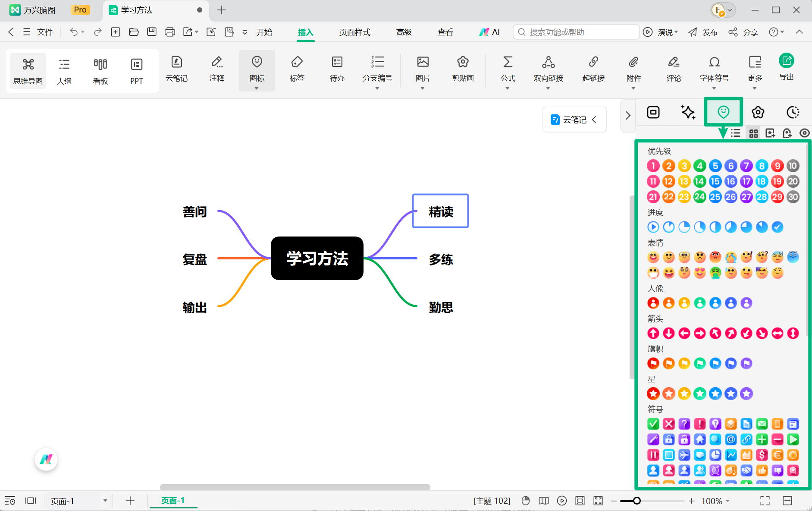Expand the 图片 picture dropdown
The image size is (812, 511).
tap(423, 88)
